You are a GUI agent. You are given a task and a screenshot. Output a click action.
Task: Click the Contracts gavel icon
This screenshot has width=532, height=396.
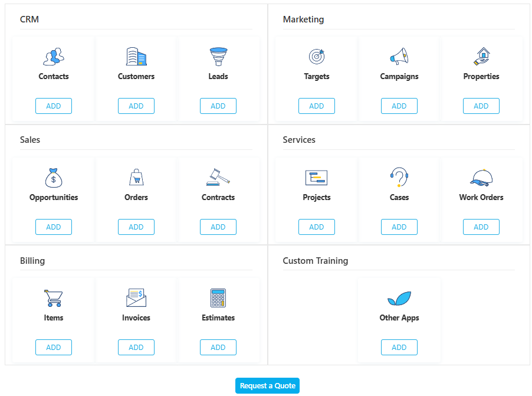click(218, 177)
